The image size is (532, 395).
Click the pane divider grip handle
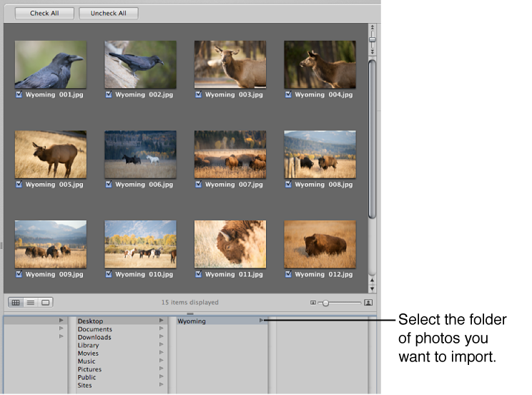click(190, 314)
